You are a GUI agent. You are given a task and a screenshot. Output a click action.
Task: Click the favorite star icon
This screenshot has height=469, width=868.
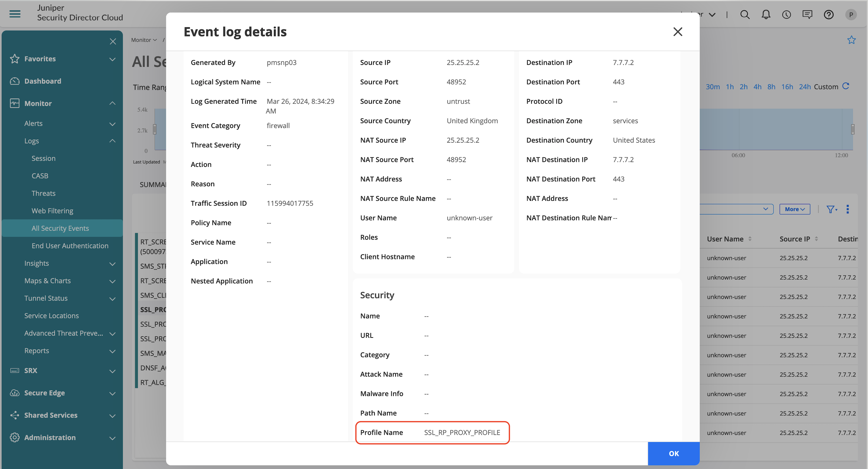coord(852,40)
